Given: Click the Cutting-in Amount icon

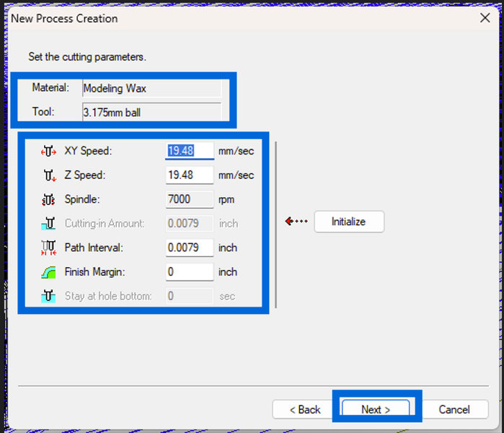Looking at the screenshot, I should (x=49, y=224).
